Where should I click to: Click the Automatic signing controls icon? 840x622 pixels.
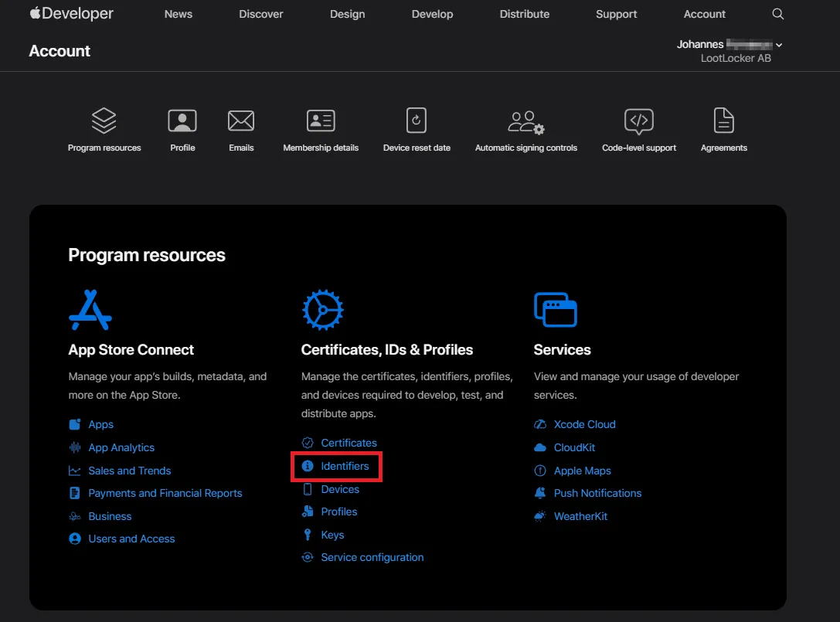pyautogui.click(x=526, y=122)
